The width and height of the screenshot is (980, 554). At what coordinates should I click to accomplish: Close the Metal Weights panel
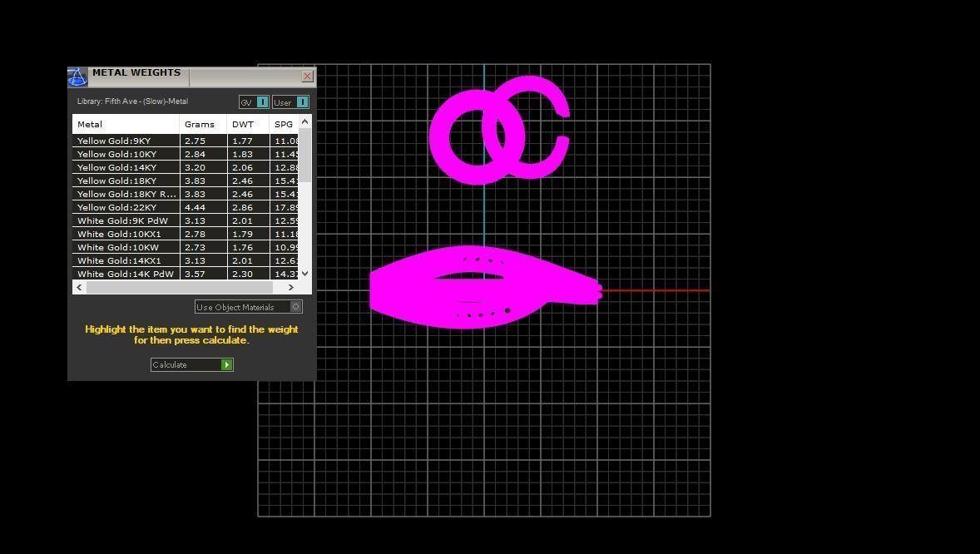pos(307,76)
